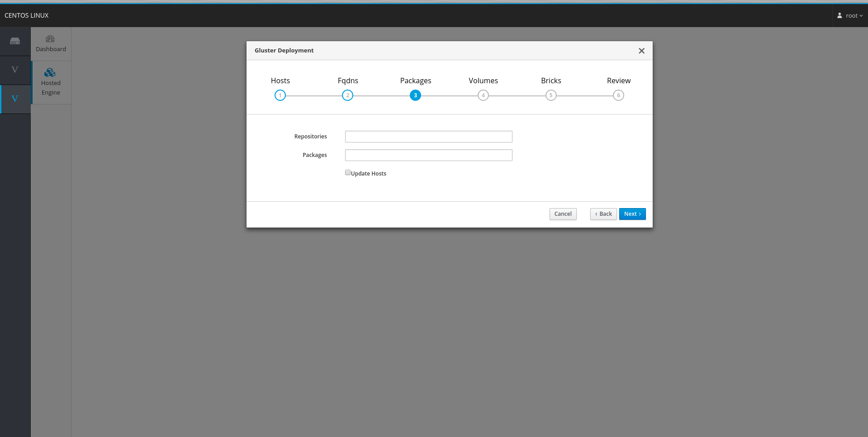Screen dimensions: 868x437
Task: Open the Dashboard from the sidebar
Action: (x=50, y=43)
